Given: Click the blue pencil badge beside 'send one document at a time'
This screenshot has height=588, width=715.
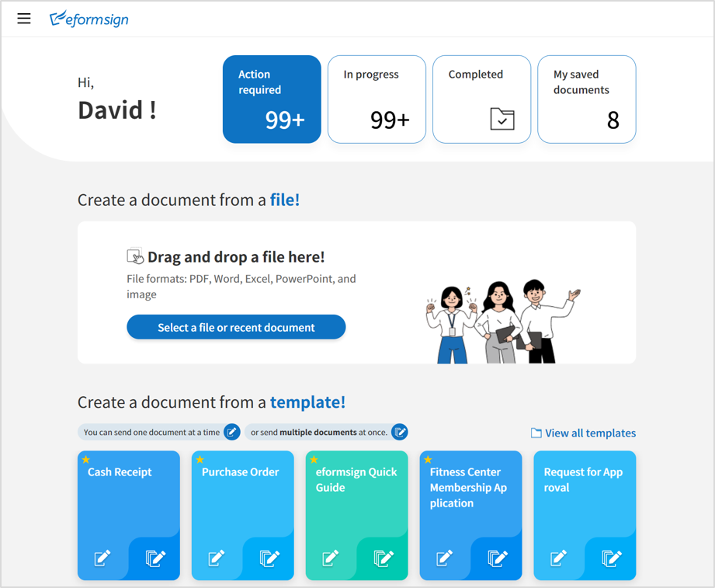Looking at the screenshot, I should click(231, 432).
